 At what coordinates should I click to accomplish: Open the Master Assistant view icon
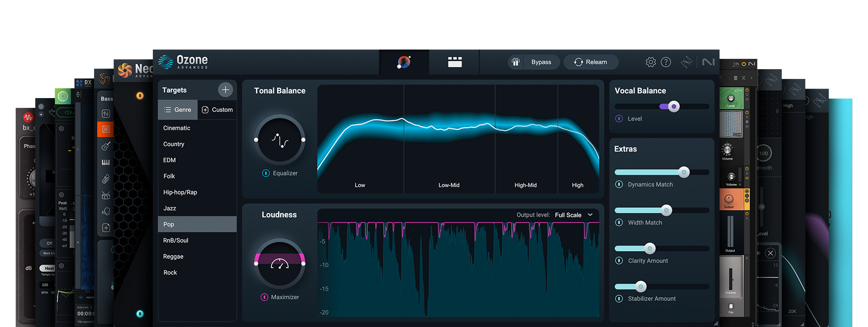coord(404,62)
